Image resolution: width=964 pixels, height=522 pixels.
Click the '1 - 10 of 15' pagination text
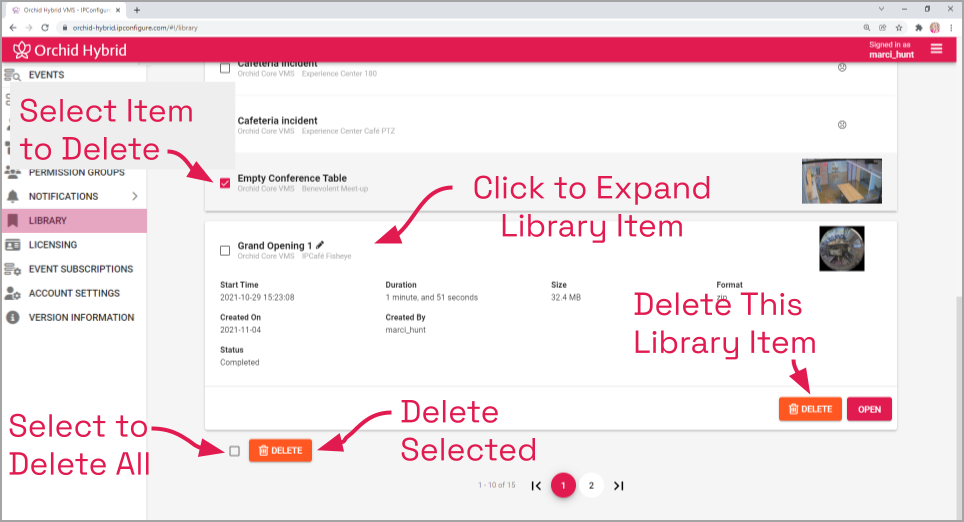497,485
